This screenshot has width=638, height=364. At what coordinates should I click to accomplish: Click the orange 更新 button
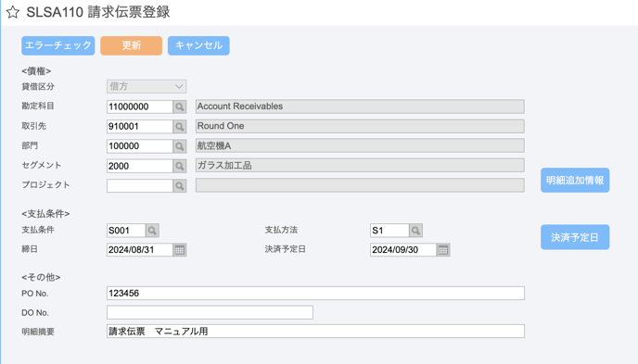pos(131,45)
